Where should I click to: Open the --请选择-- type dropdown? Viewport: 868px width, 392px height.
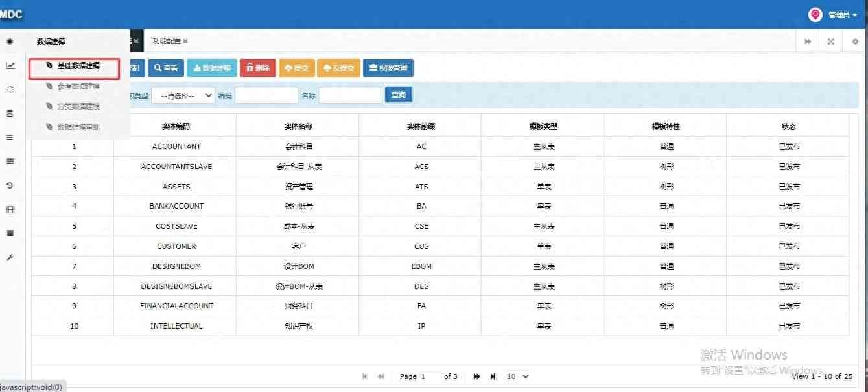pos(183,95)
